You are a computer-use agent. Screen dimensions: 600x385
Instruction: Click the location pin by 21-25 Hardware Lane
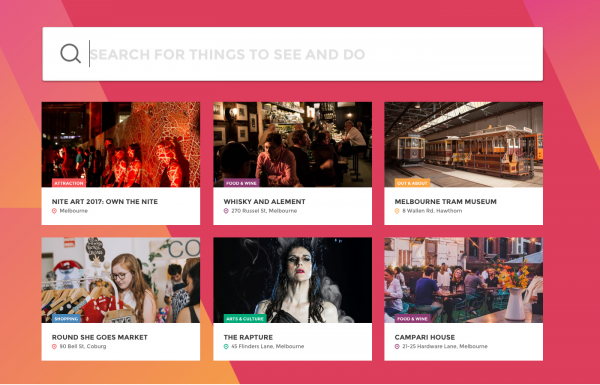(x=397, y=346)
